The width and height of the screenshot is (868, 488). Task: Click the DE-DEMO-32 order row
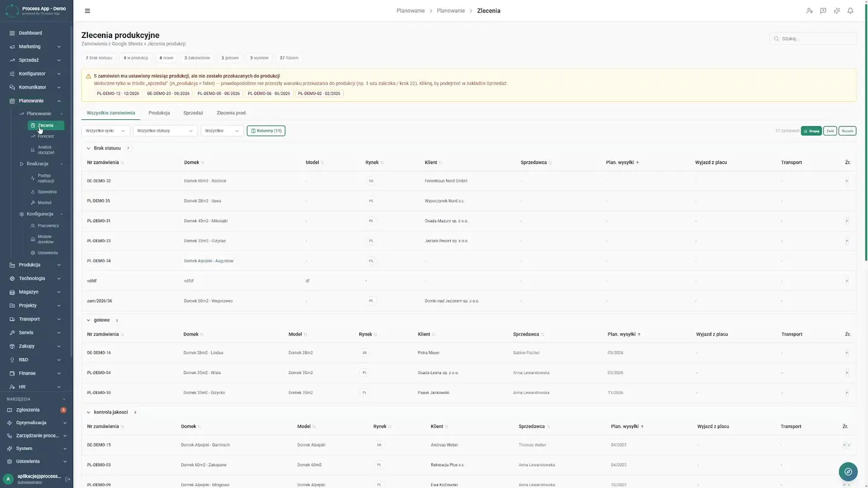point(468,181)
